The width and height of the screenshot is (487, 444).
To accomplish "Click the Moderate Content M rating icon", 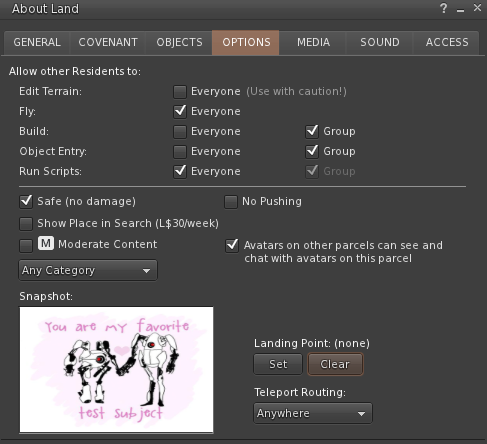I will point(46,243).
